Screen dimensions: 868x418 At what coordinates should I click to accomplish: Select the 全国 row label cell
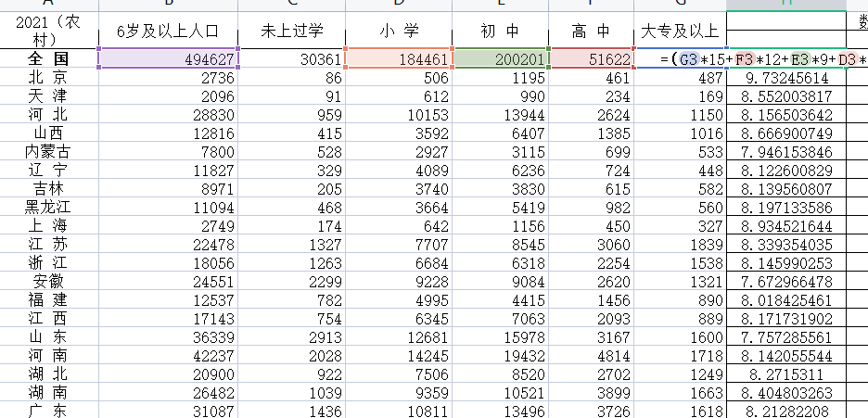point(50,59)
